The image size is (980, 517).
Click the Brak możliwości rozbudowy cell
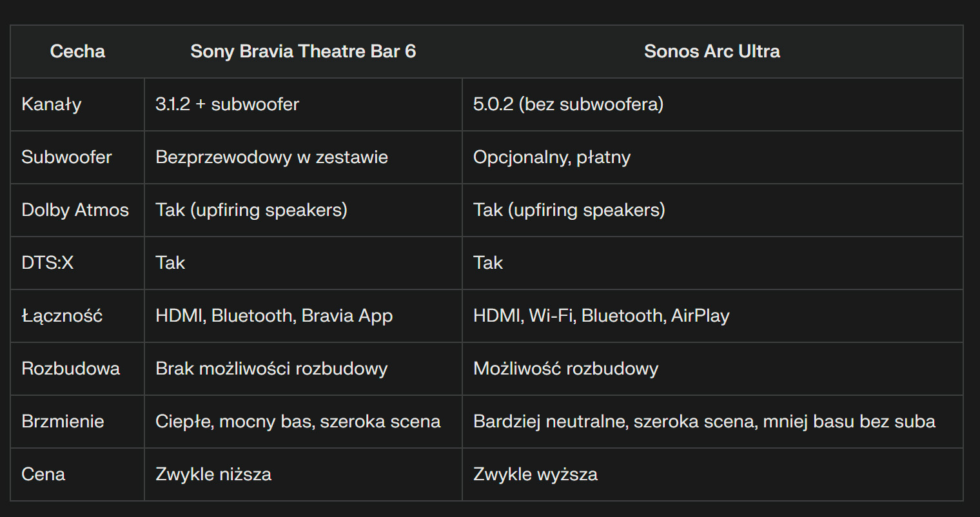(303, 369)
